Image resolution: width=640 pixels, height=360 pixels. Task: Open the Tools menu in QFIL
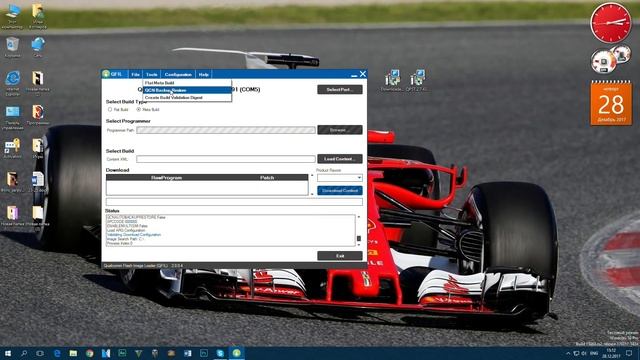point(151,74)
